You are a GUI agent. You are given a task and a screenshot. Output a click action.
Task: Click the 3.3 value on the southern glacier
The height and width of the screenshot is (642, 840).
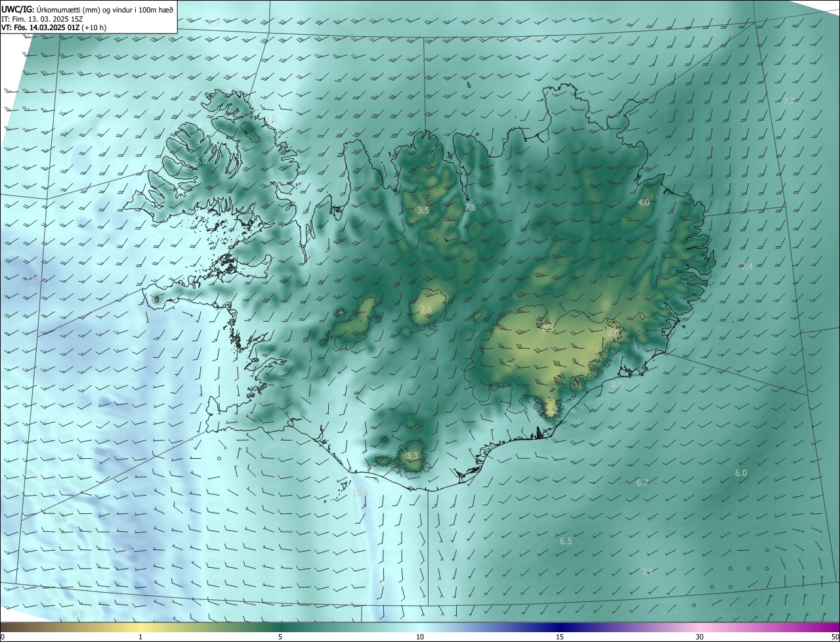412,456
